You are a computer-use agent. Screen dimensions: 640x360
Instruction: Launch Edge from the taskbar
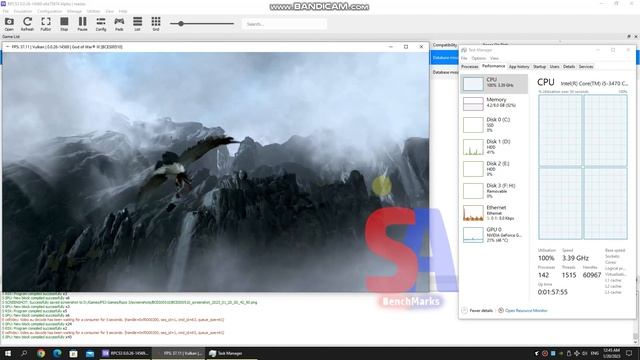click(57, 353)
